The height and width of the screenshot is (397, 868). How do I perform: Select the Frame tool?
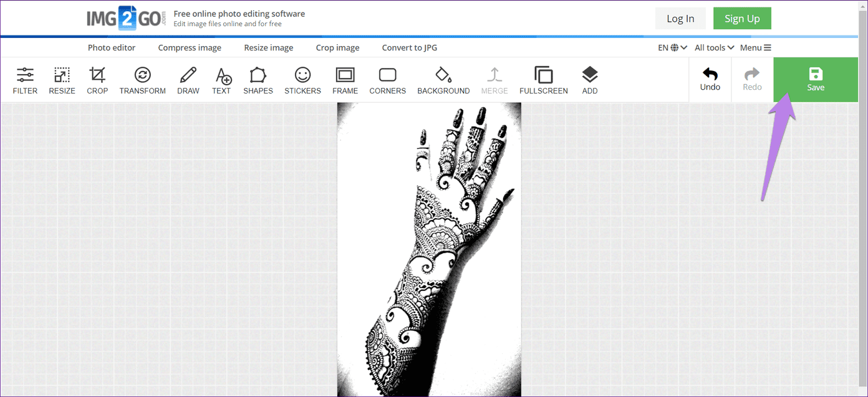click(x=345, y=81)
